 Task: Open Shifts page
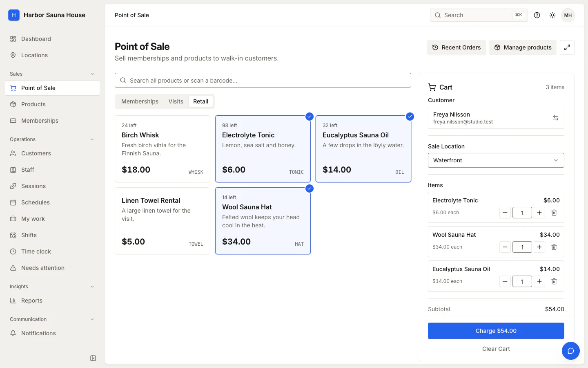pos(52,235)
